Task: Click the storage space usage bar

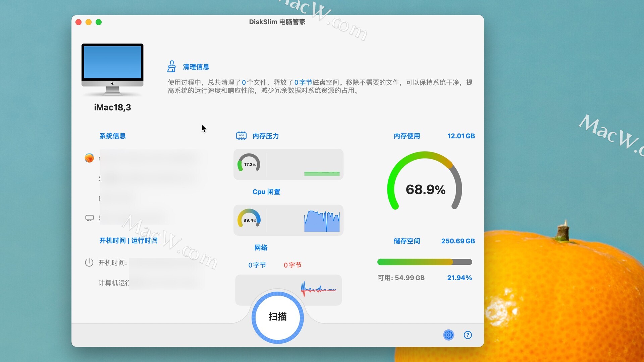Action: click(x=425, y=262)
